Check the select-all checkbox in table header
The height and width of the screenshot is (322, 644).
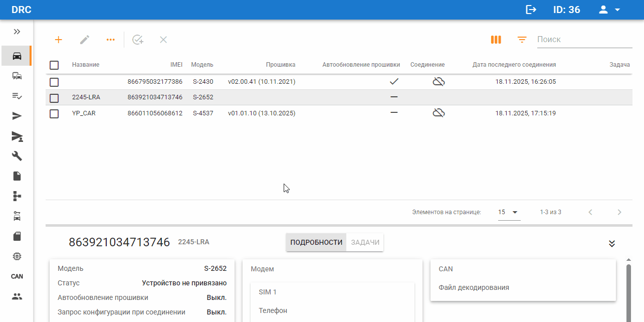tap(54, 64)
